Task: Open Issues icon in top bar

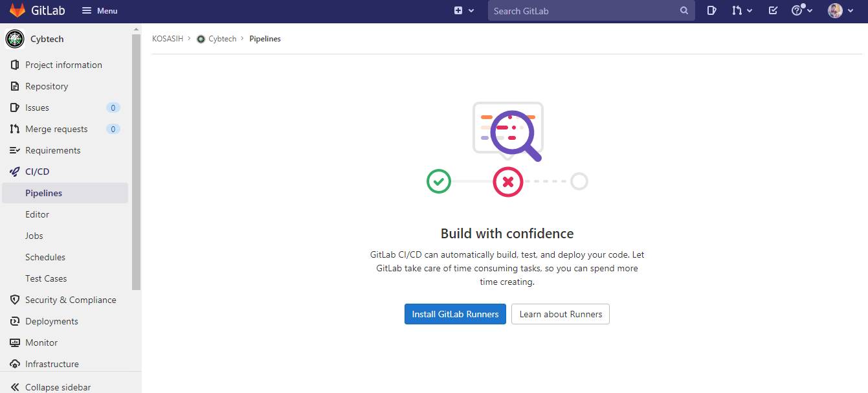Action: [711, 11]
